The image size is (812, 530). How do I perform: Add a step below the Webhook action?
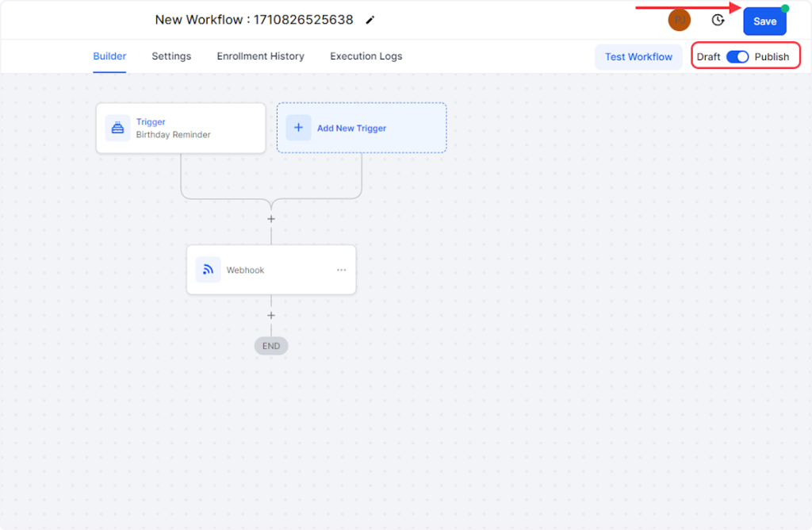point(271,316)
